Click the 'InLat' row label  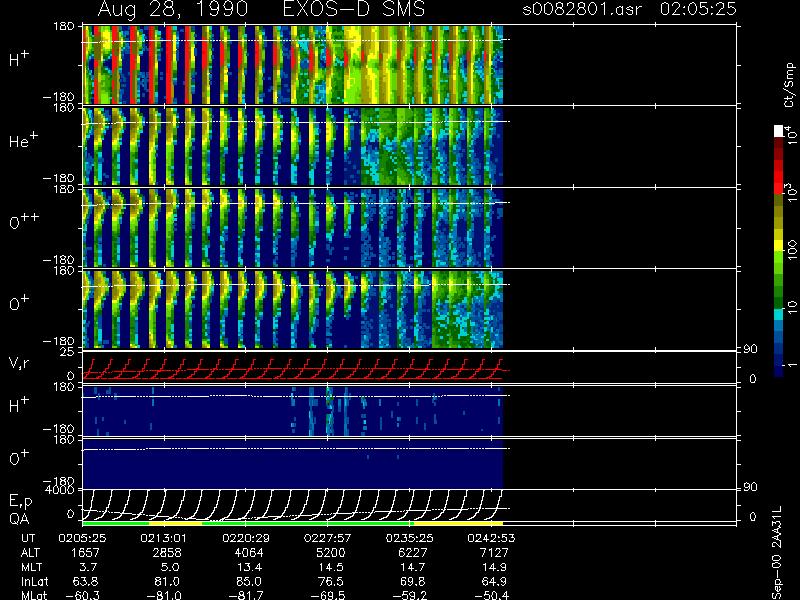tap(34, 581)
